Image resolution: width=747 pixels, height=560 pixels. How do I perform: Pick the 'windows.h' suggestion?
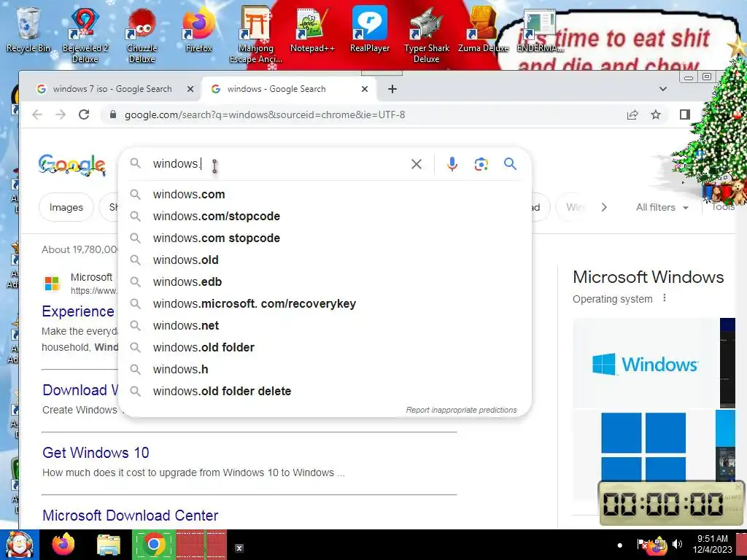[x=325, y=370]
